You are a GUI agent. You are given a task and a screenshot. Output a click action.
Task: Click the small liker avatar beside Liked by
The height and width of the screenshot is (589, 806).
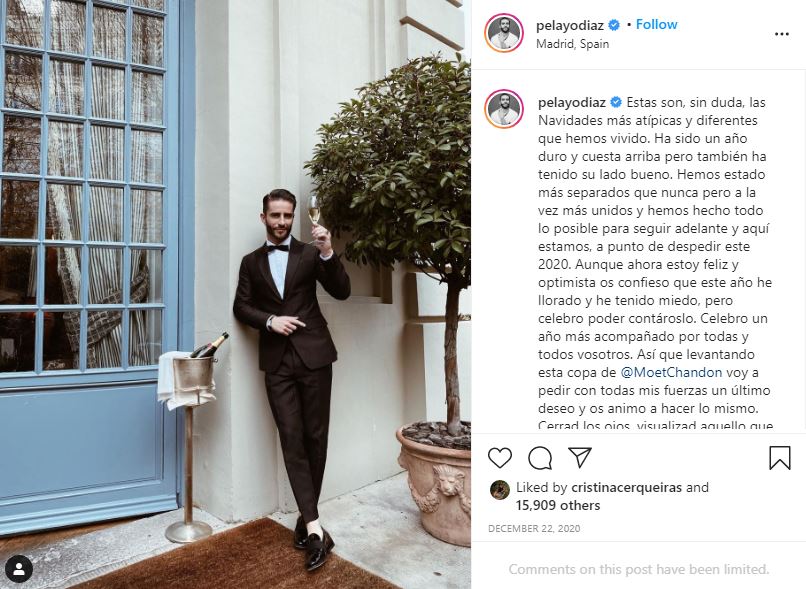tap(500, 490)
